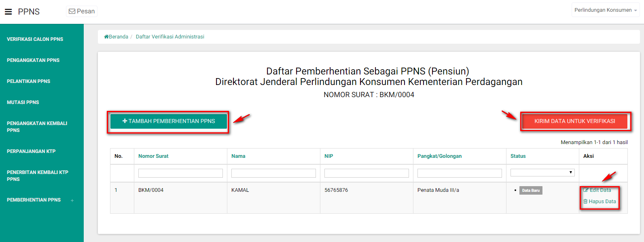
Task: Click Daftar Verifikasi Administrasi breadcrumb link
Action: [x=170, y=37]
